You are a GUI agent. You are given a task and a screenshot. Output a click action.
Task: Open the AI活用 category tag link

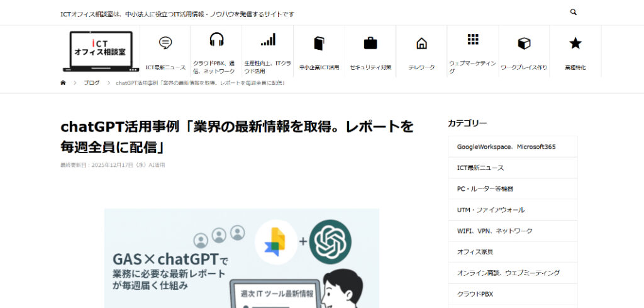[x=156, y=165]
